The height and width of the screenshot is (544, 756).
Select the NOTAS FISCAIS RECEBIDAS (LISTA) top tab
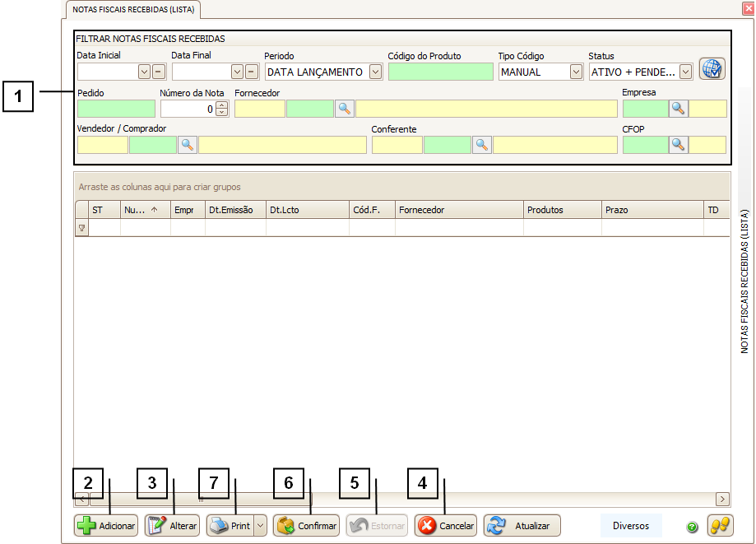132,10
